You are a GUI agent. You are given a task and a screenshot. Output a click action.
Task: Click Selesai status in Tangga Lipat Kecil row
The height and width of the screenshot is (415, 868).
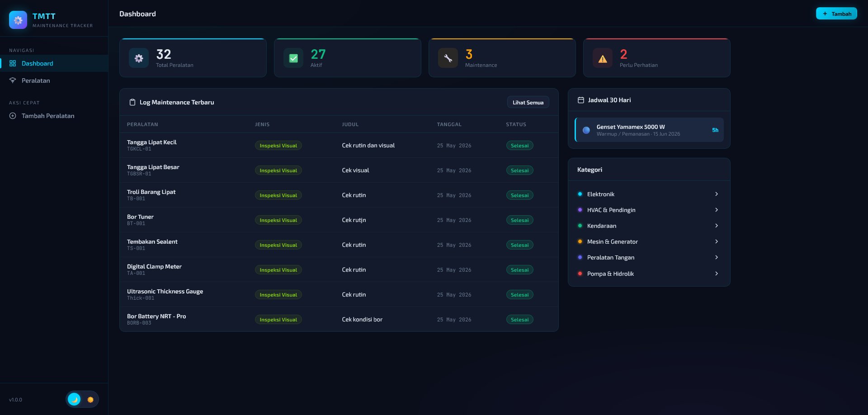tap(520, 146)
